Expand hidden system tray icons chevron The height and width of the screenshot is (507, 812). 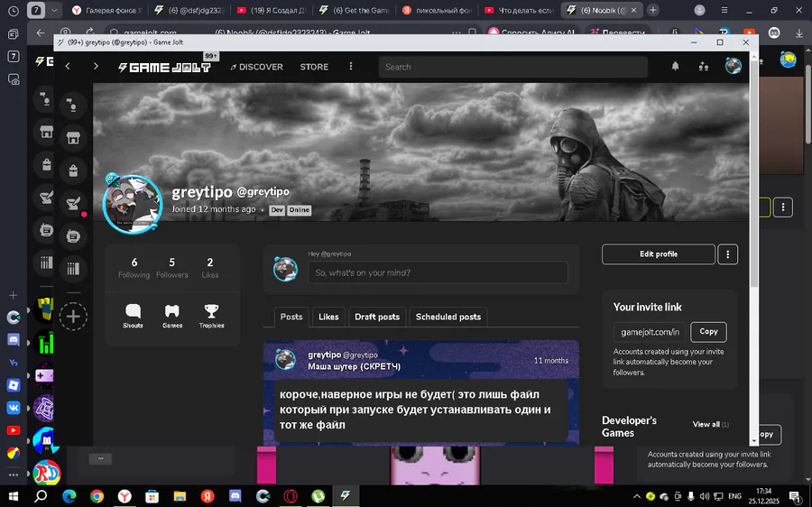pos(636,496)
